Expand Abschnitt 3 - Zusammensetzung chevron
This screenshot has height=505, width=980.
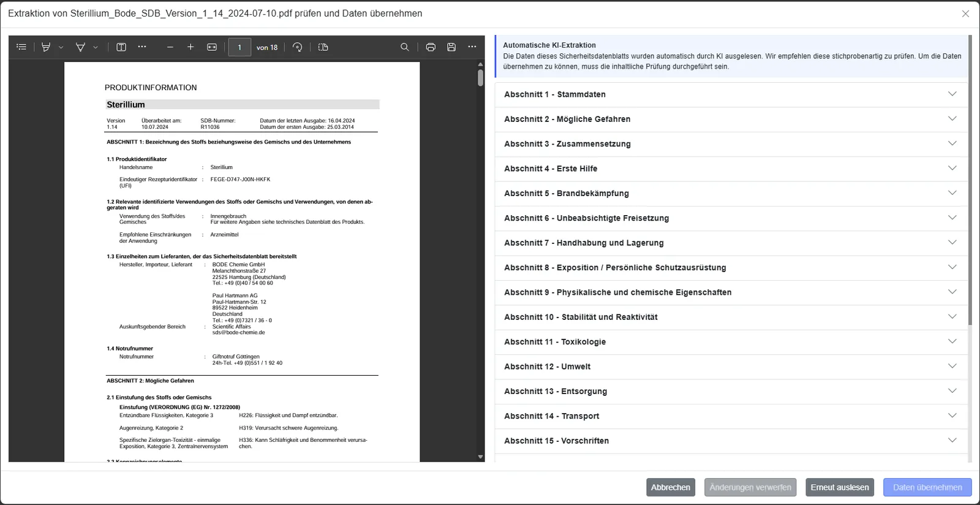click(952, 143)
